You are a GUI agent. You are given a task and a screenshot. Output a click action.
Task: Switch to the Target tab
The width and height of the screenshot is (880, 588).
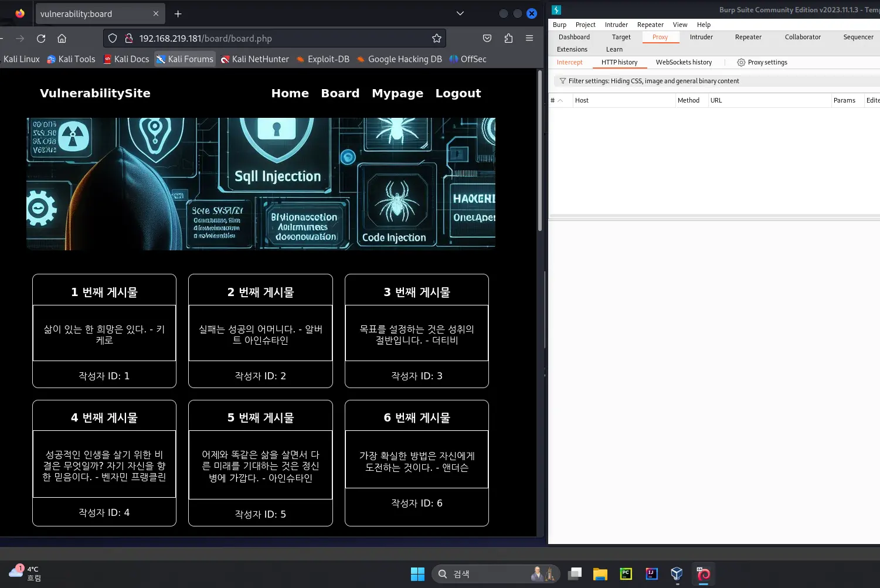click(x=621, y=37)
